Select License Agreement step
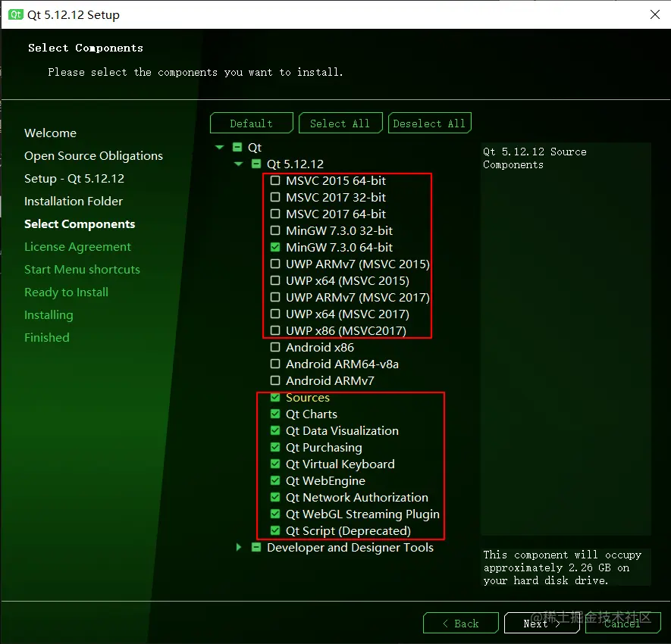 pos(78,247)
